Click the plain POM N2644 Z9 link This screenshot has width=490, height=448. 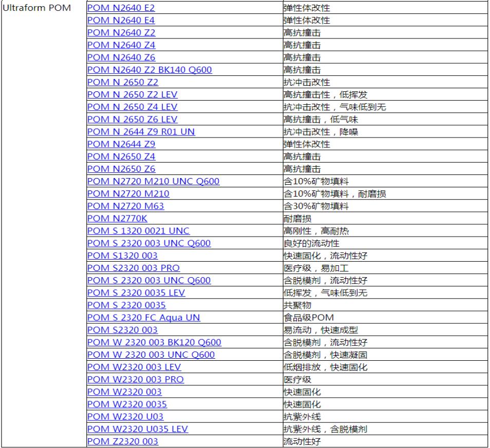[x=121, y=144]
